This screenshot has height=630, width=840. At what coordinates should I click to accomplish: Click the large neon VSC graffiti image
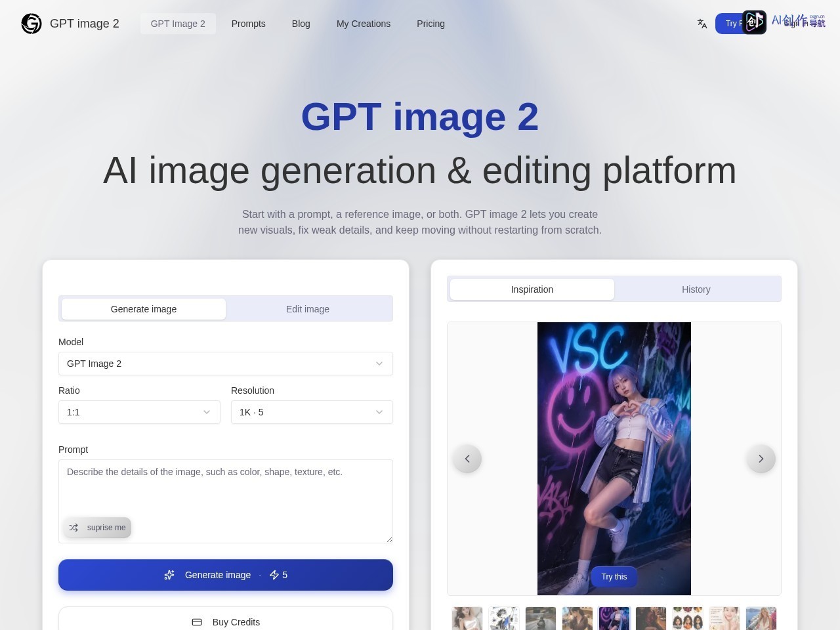pos(614,459)
